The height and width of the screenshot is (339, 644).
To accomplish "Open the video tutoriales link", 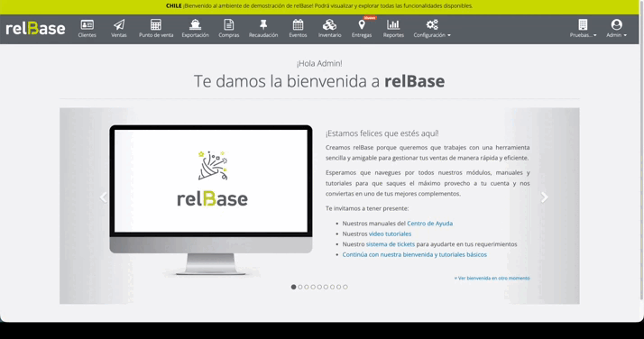I will pyautogui.click(x=390, y=234).
